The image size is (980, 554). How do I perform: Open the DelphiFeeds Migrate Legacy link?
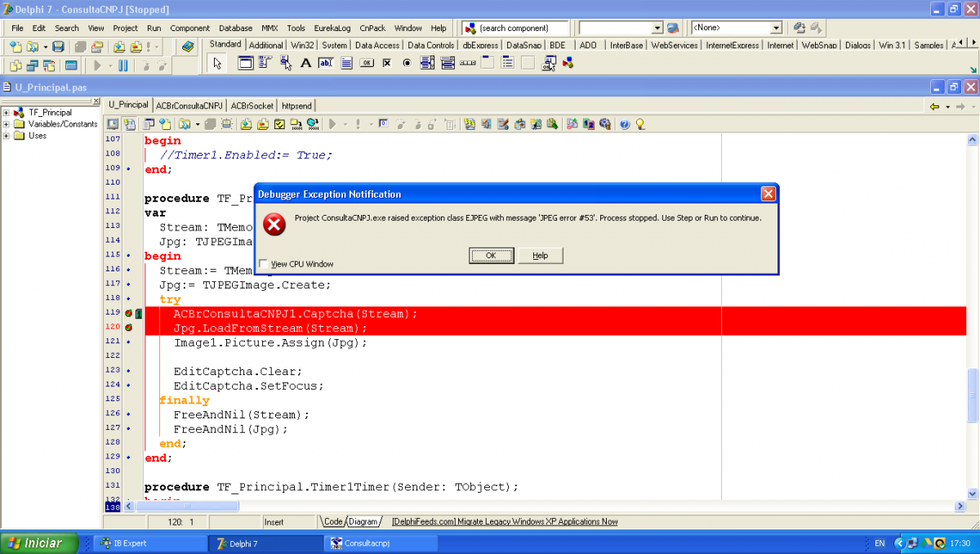[x=505, y=521]
